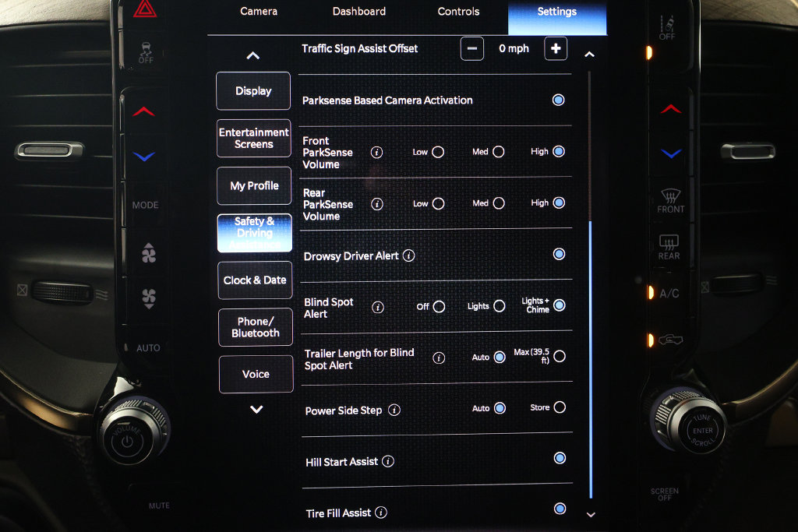Open the Clock & Date settings
Screen dimensions: 798x532
255,280
